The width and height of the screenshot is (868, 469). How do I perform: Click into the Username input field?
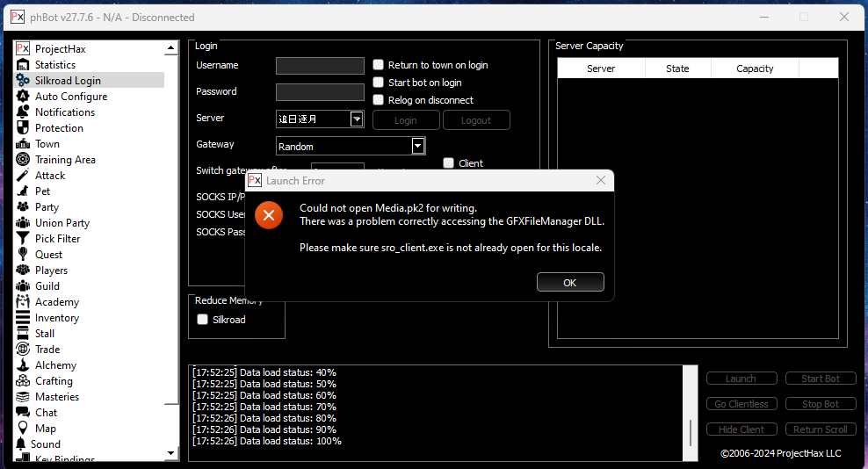click(320, 66)
